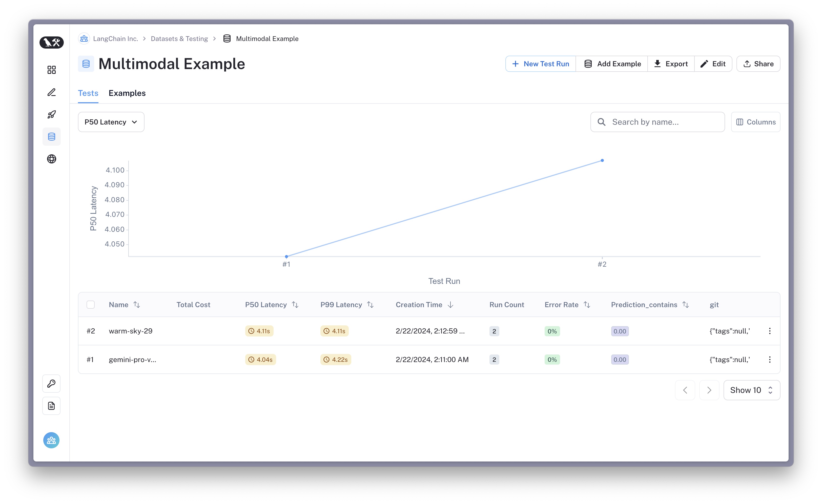Click the 0% error rate for warm-sky-29

[x=552, y=331]
